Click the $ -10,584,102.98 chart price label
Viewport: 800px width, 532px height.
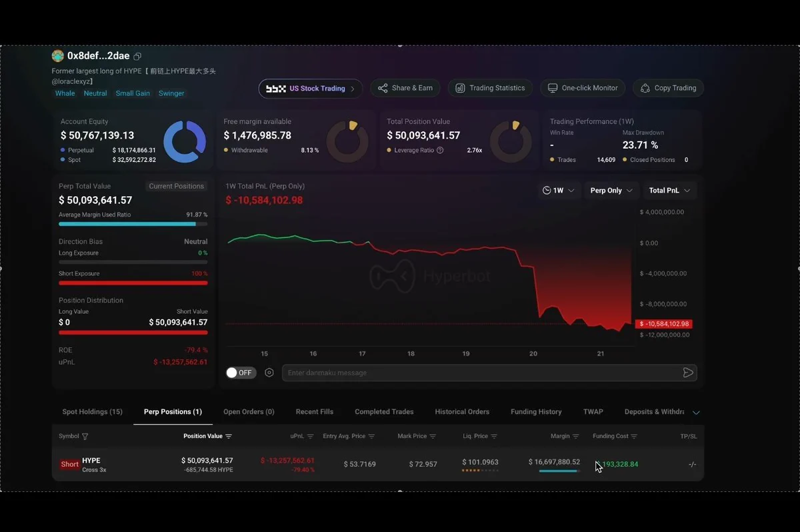pyautogui.click(x=664, y=324)
